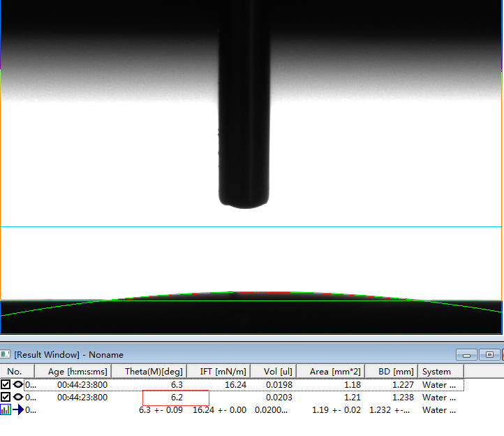Uncheck the first result row checkbox

point(6,384)
